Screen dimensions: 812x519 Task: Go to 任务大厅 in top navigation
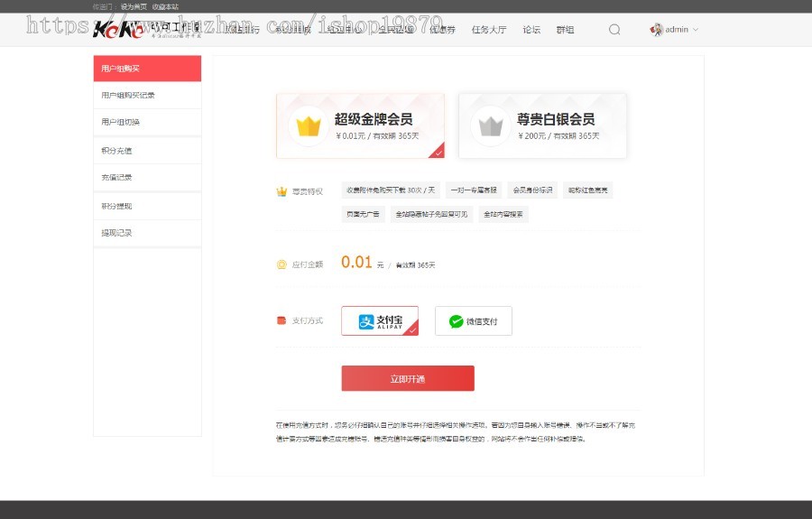click(489, 30)
